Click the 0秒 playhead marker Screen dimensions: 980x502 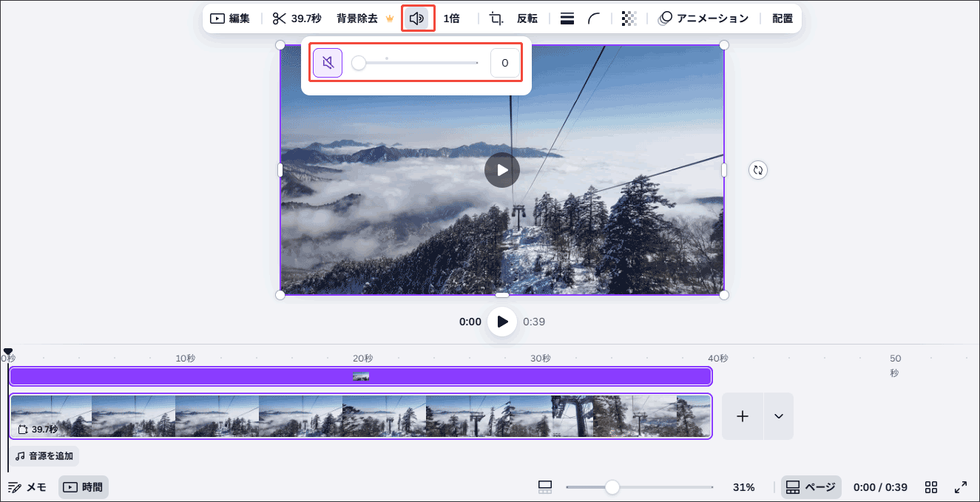[x=7, y=353]
